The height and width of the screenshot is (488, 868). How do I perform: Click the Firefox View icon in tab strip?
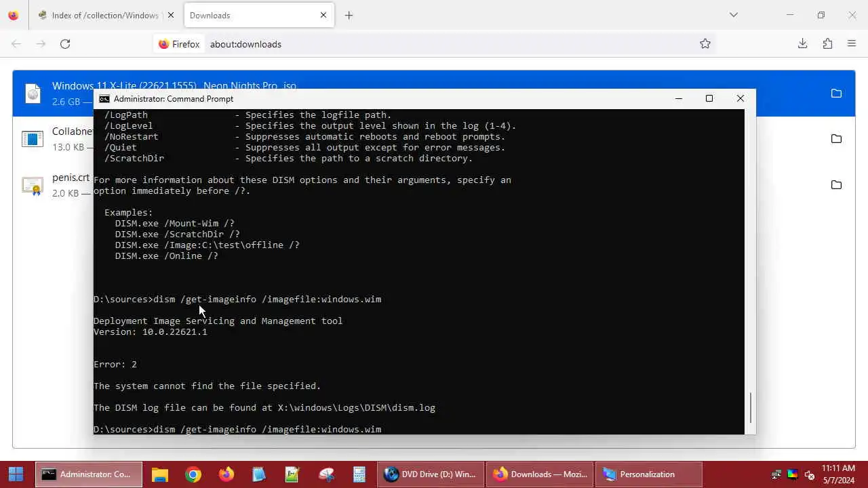(13, 15)
